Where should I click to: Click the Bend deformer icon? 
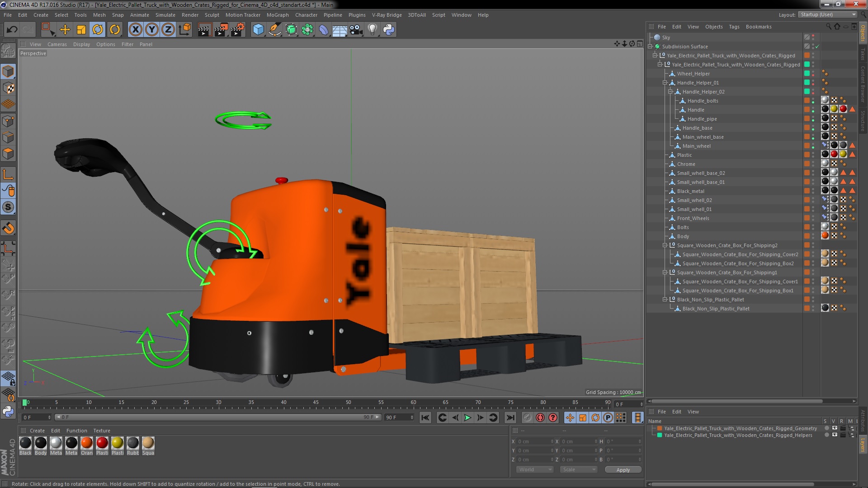[324, 30]
